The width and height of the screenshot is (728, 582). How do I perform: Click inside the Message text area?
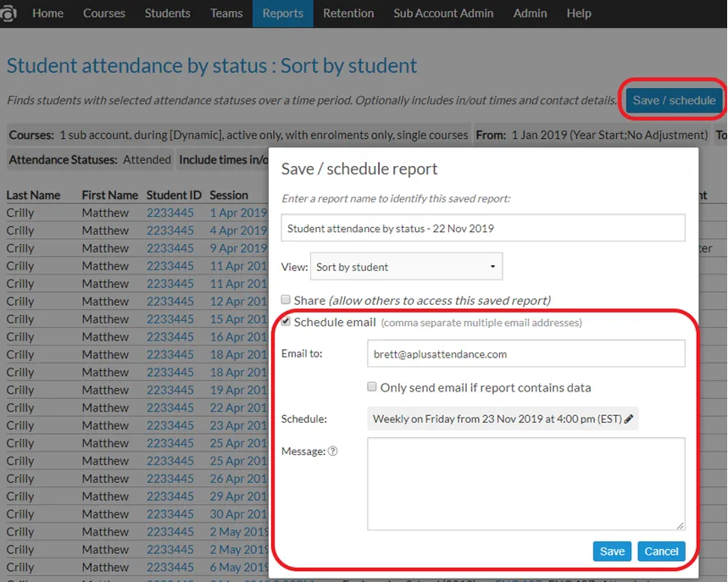[x=526, y=484]
